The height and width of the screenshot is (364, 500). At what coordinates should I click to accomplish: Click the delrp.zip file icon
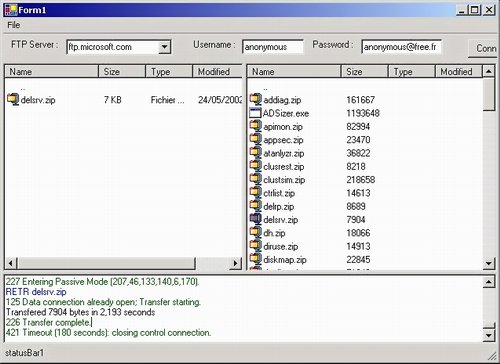[256, 206]
